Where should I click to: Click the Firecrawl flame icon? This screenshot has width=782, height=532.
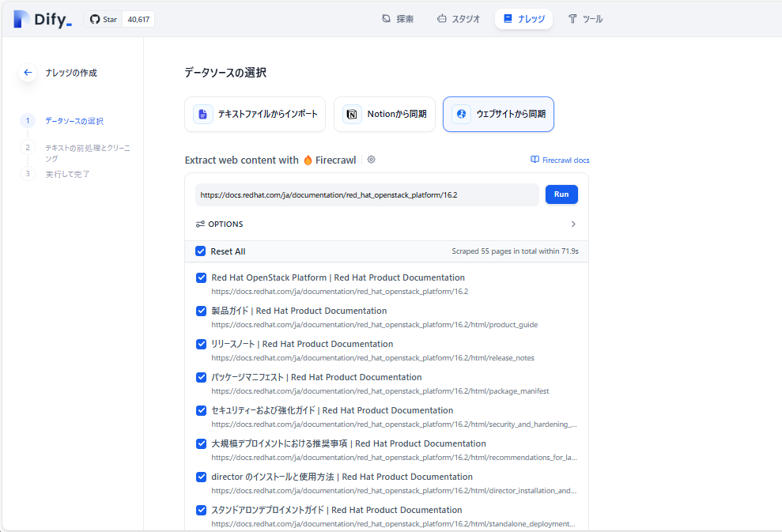point(308,160)
